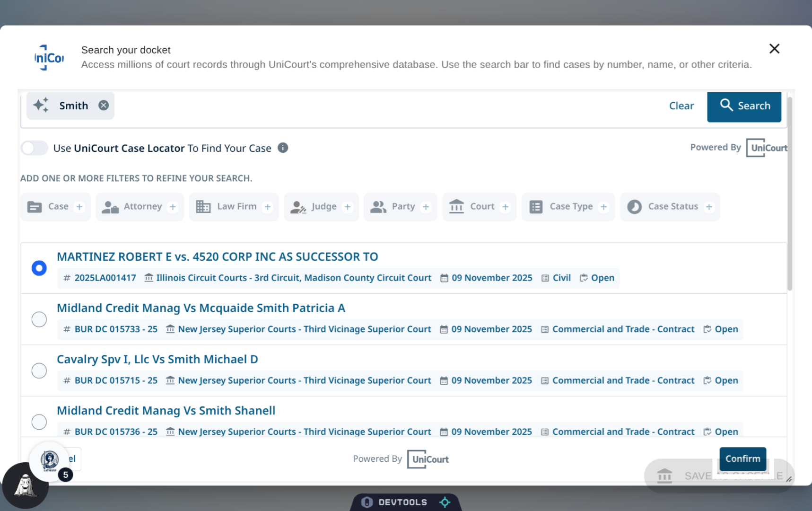
Task: Confirm the selected case
Action: coord(743,459)
